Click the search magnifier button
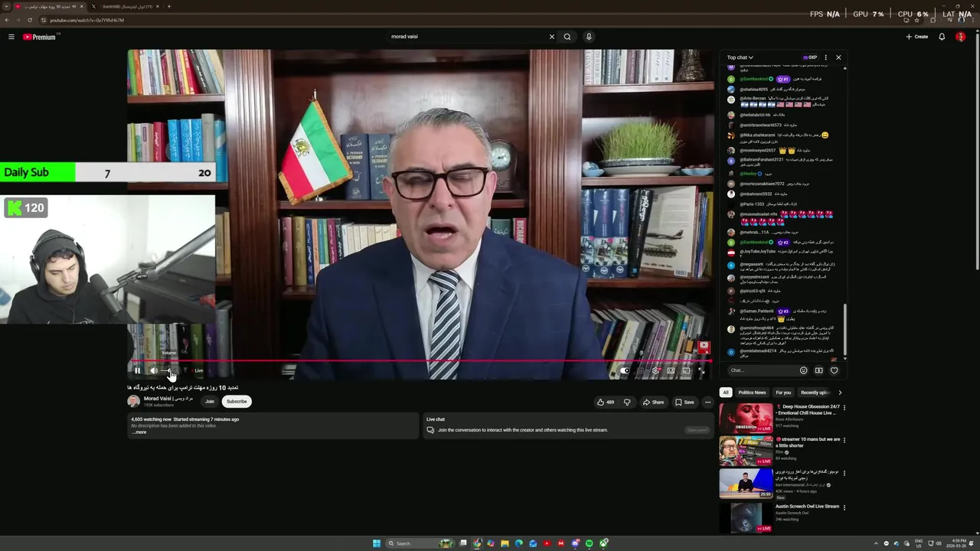This screenshot has width=980, height=551. pyautogui.click(x=567, y=37)
